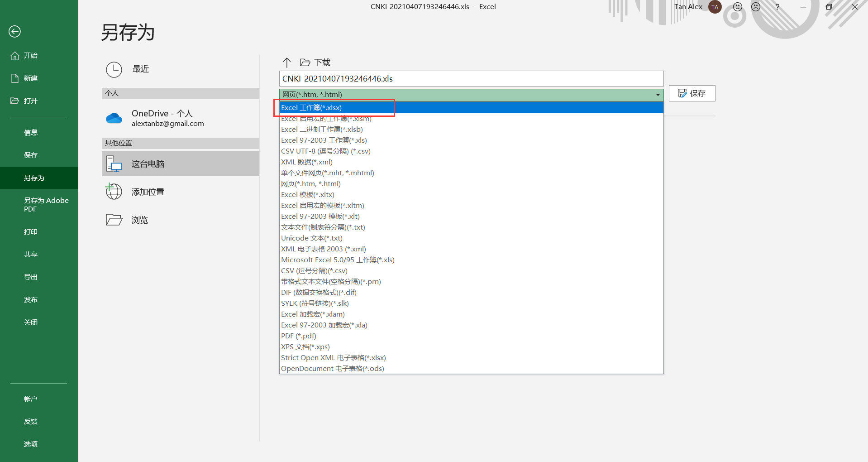Select Microsoft Excel 5.0/95 工作簿(*.xls)
The width and height of the screenshot is (868, 462).
click(471, 260)
